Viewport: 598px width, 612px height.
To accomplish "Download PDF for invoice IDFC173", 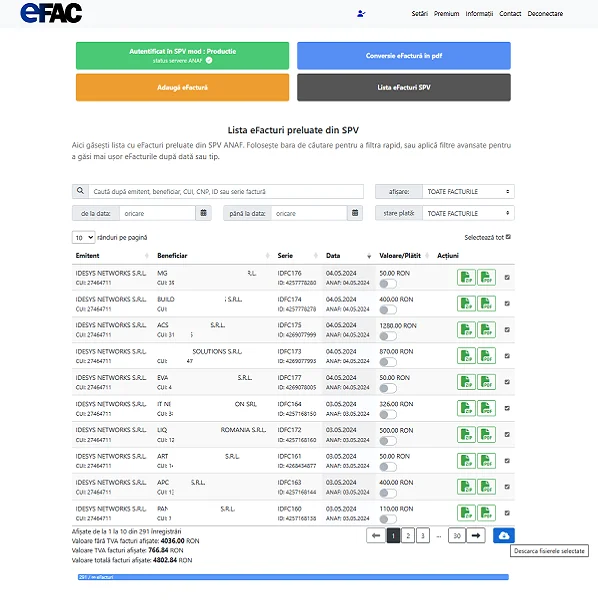I will [x=486, y=356].
